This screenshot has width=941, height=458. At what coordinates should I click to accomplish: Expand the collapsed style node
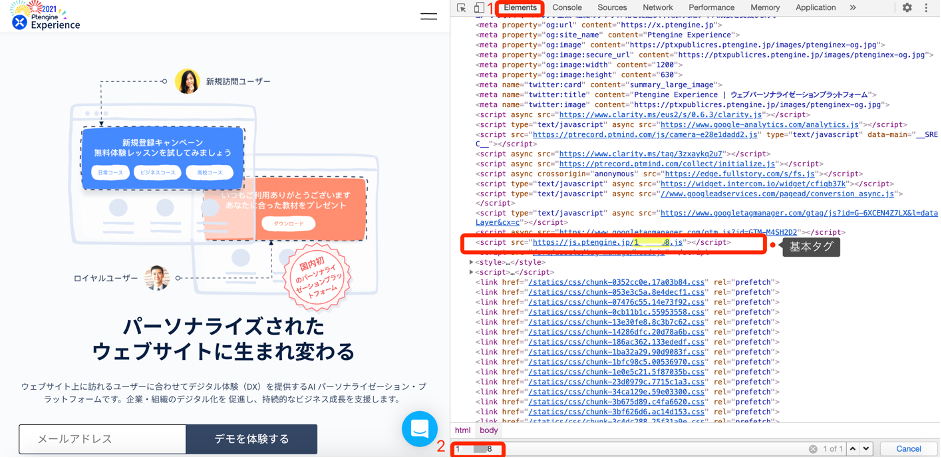coord(471,262)
